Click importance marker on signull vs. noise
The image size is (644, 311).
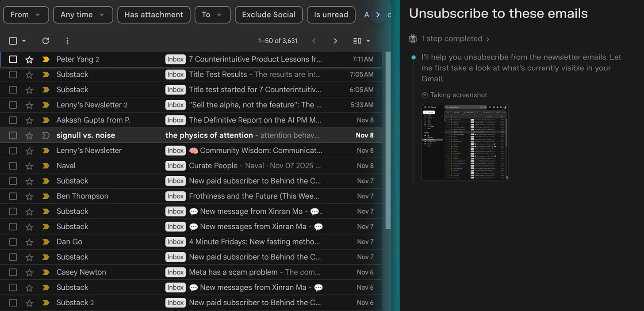coord(46,135)
